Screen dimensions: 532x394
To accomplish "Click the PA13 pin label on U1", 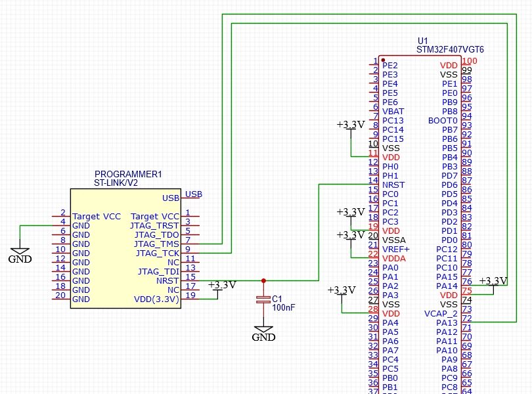I will (x=447, y=322).
